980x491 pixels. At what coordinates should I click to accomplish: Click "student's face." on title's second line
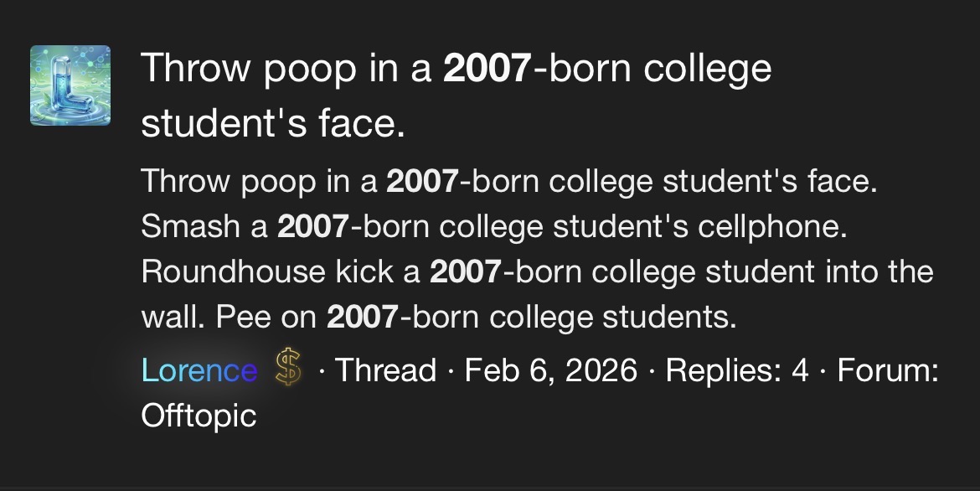tap(273, 123)
